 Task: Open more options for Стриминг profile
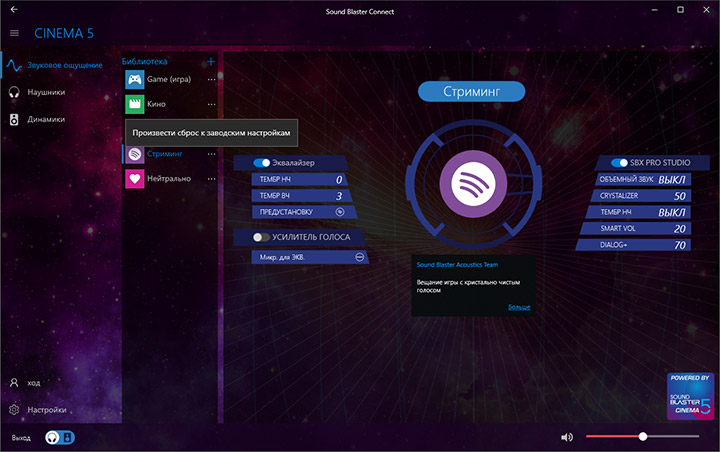[211, 154]
